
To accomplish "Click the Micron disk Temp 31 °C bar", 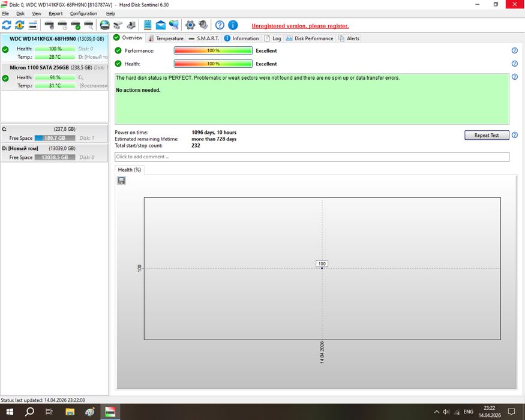I will (55, 86).
